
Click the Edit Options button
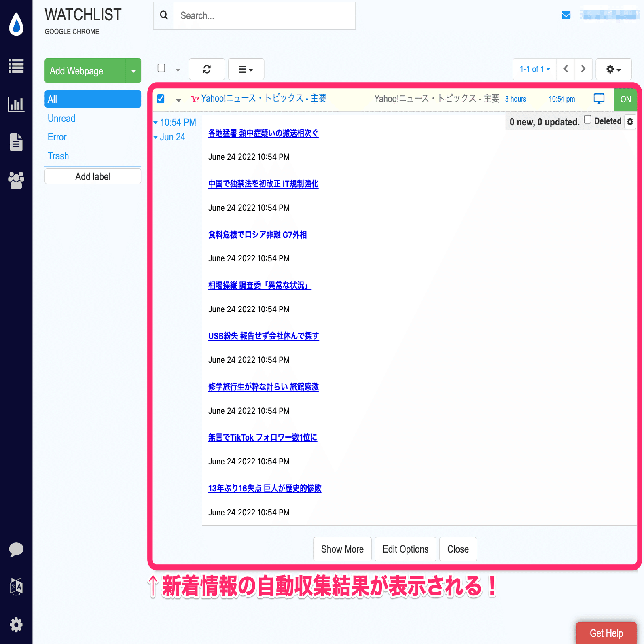click(405, 549)
